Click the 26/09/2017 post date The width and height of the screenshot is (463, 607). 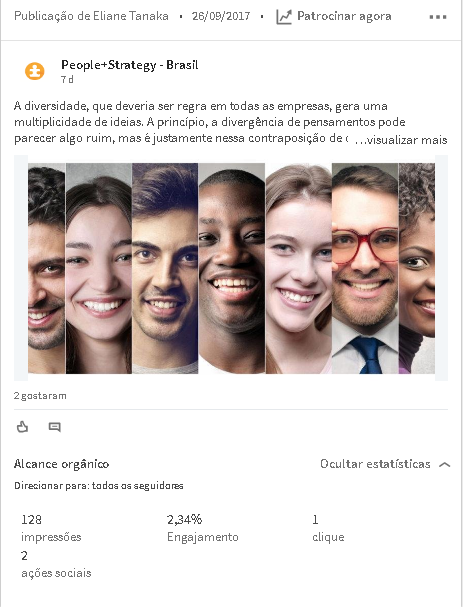click(x=221, y=16)
